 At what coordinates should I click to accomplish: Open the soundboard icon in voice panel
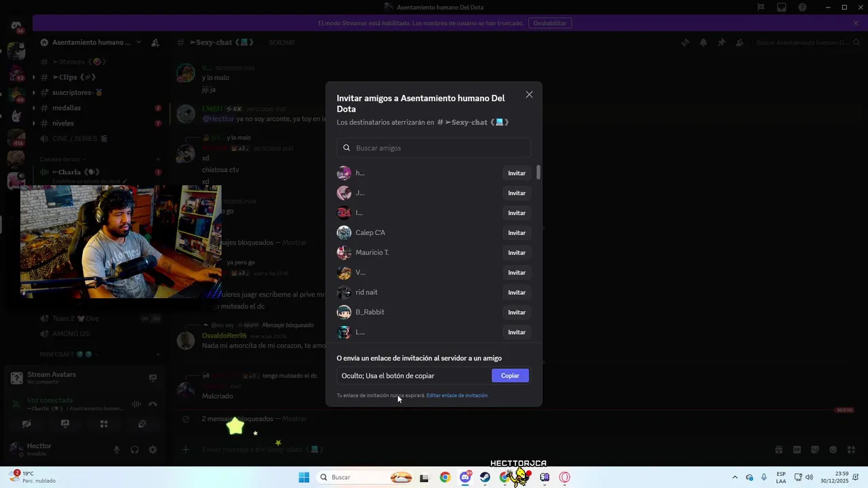tap(142, 424)
